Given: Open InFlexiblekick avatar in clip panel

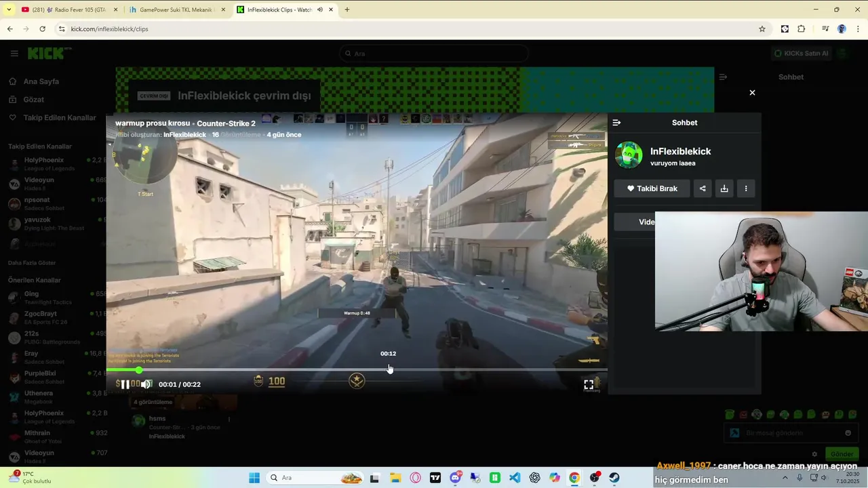Looking at the screenshot, I should (629, 155).
